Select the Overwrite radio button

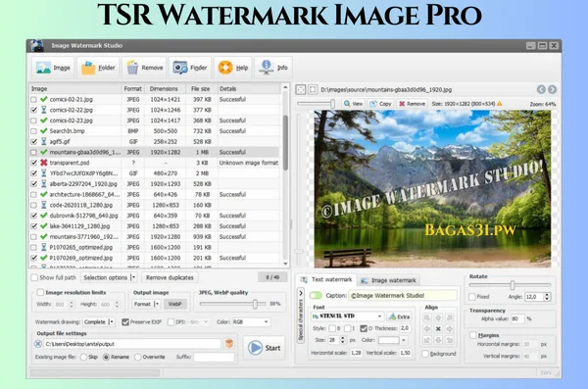pyautogui.click(x=138, y=357)
